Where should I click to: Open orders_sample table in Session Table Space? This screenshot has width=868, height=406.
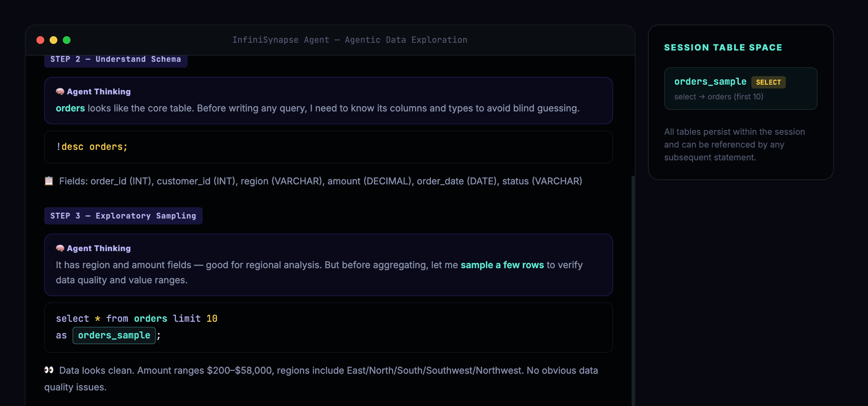point(710,82)
